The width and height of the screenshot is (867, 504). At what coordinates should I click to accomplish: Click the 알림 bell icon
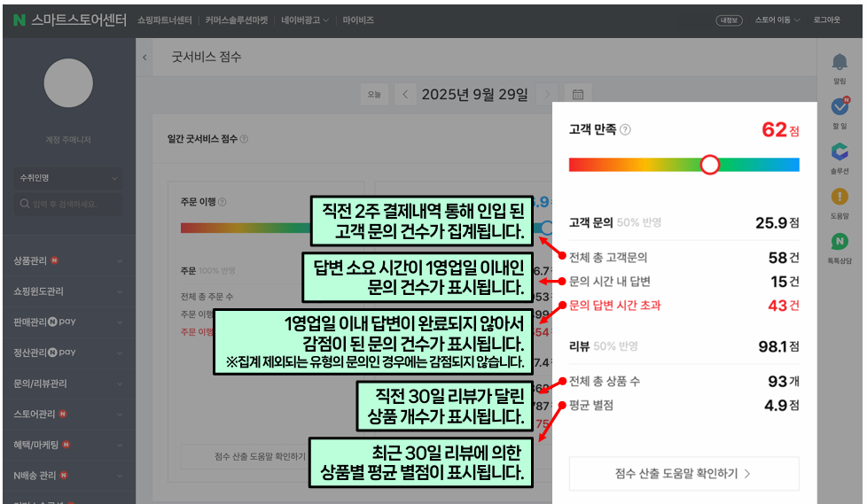tap(839, 63)
